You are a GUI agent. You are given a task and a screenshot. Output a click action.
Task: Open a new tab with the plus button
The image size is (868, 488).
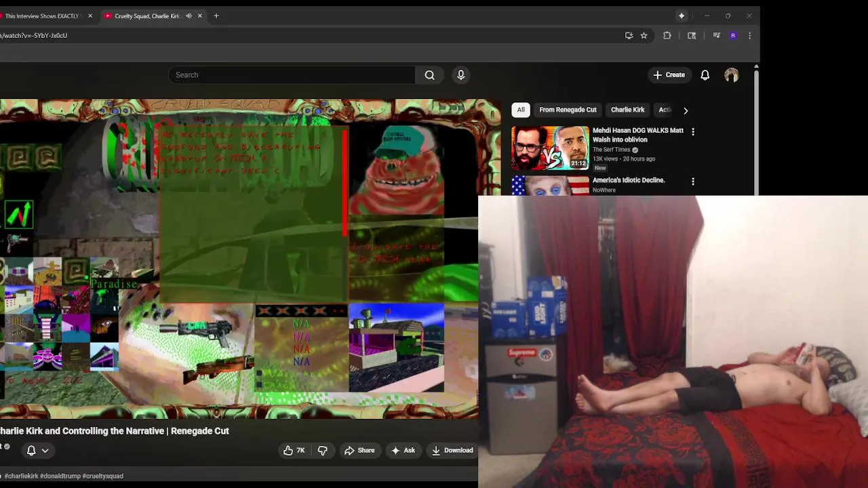point(216,16)
